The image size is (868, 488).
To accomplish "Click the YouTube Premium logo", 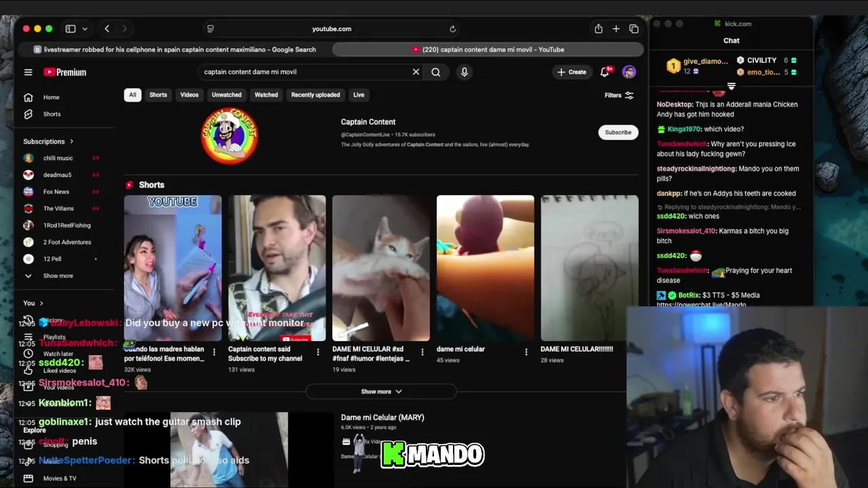I will [x=65, y=72].
